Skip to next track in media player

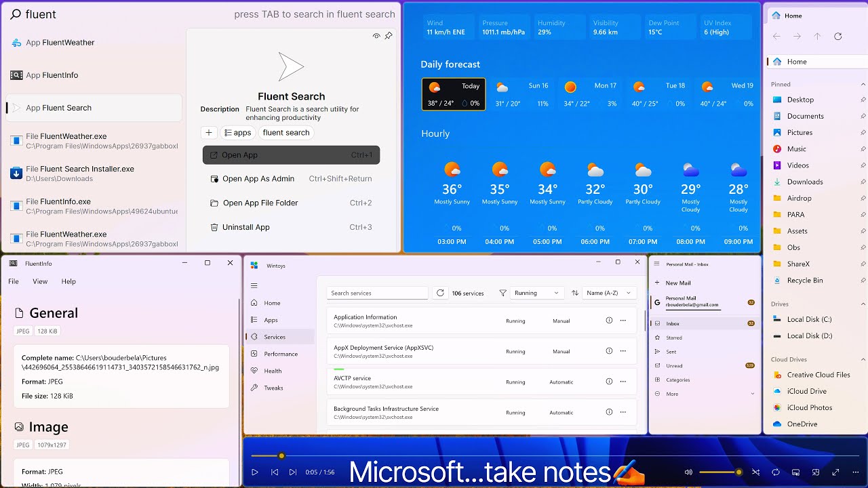(x=293, y=472)
